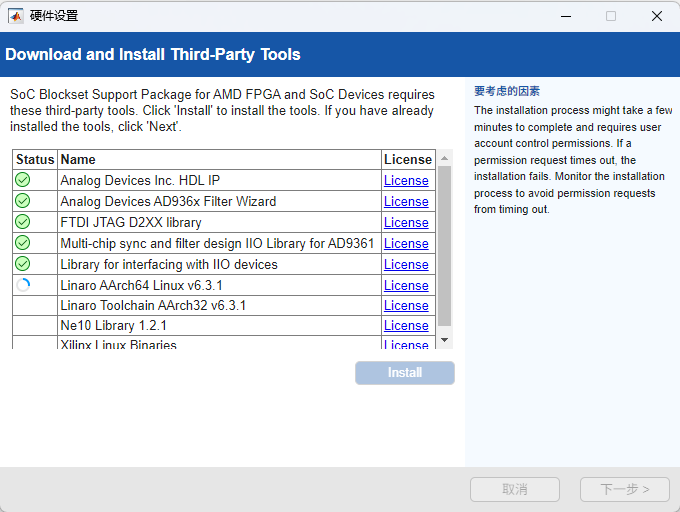Click green check icon for Multi-chip sync row
Screen dimensions: 680x512
[x=23, y=243]
